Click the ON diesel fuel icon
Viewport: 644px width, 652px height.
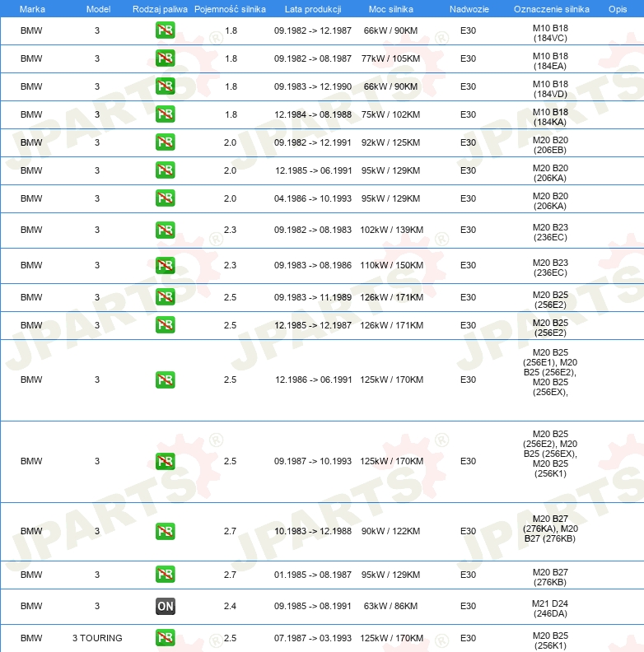(x=166, y=606)
